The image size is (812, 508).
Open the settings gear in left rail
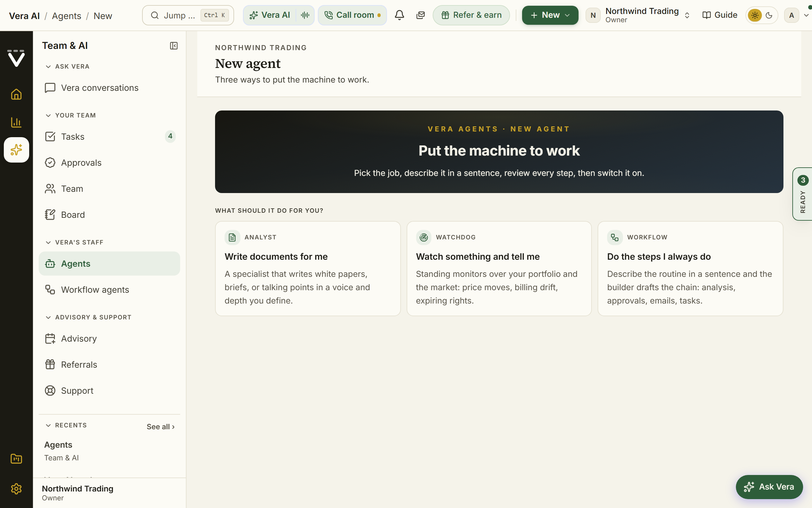click(x=16, y=489)
